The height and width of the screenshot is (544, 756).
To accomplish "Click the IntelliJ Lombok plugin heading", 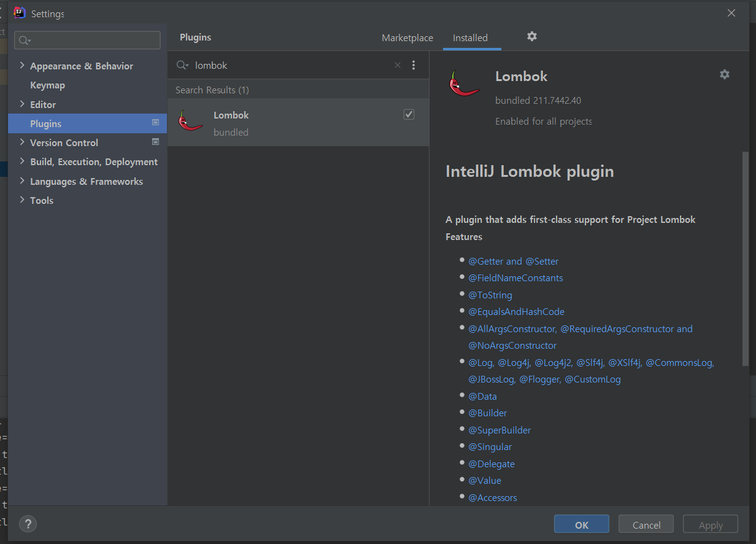I will [530, 171].
